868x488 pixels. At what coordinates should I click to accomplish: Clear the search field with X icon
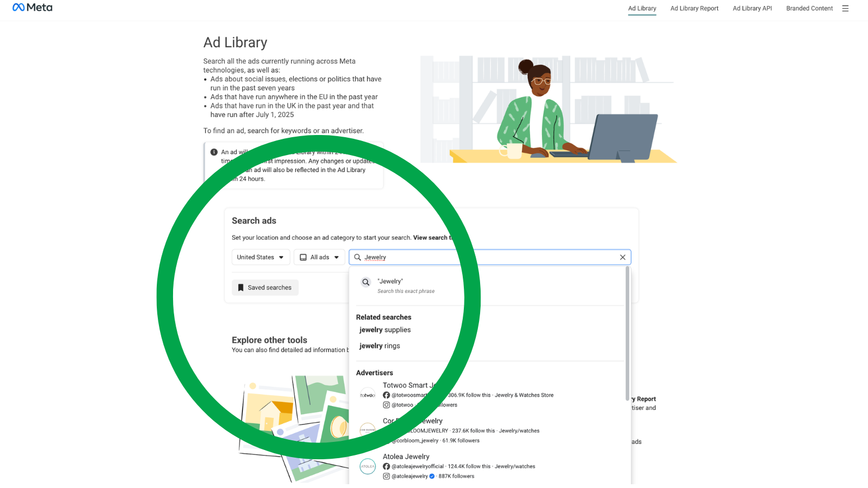[x=623, y=258]
